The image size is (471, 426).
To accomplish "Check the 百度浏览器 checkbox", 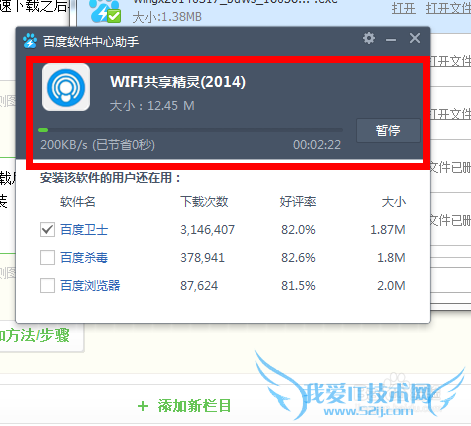I will [47, 286].
